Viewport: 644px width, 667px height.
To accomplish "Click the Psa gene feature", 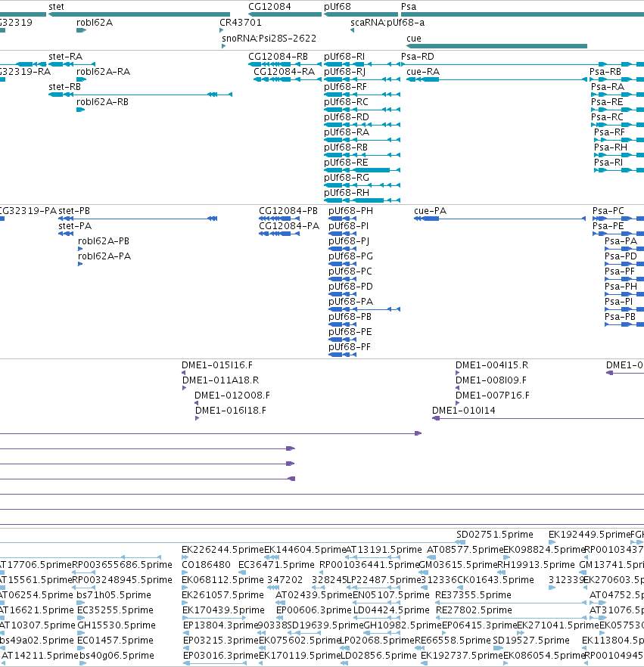I will [x=522, y=14].
